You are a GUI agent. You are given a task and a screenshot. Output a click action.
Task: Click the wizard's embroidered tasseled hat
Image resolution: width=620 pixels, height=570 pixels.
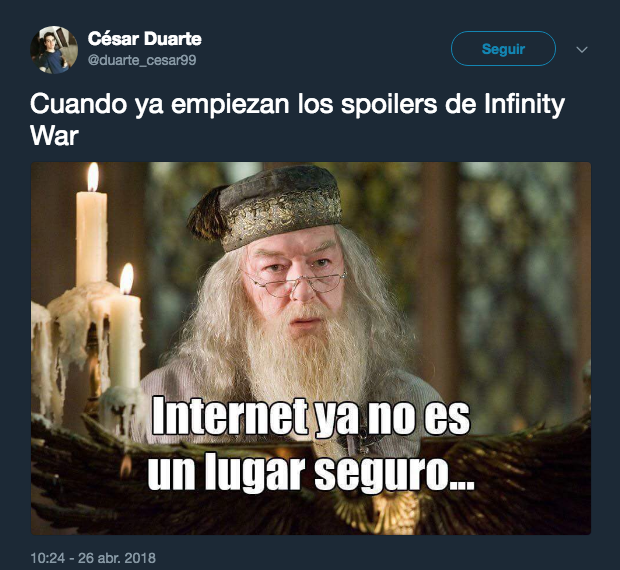(x=269, y=206)
